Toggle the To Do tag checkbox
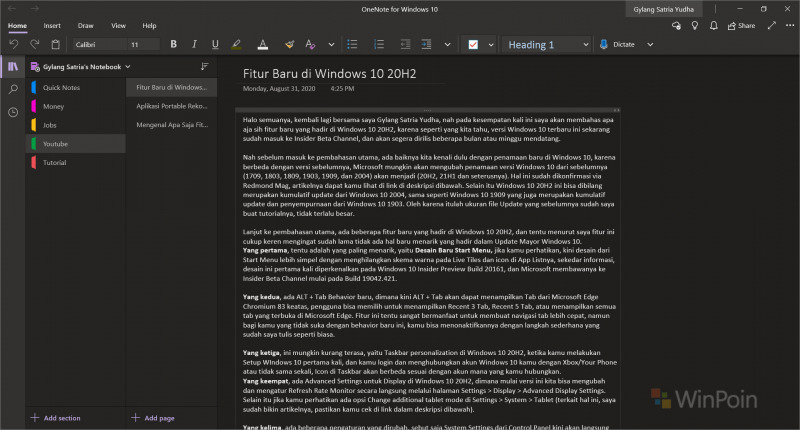800x430 pixels. (473, 44)
